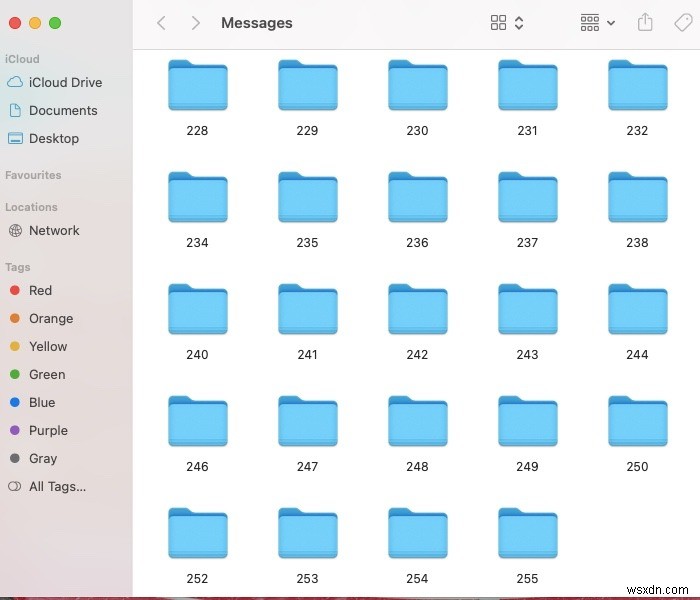Zoom the window with green button
Viewport: 700px width, 600px height.
click(55, 23)
